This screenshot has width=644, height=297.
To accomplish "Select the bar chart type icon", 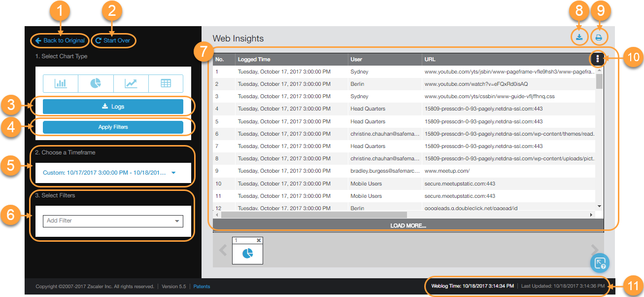I will tap(61, 83).
